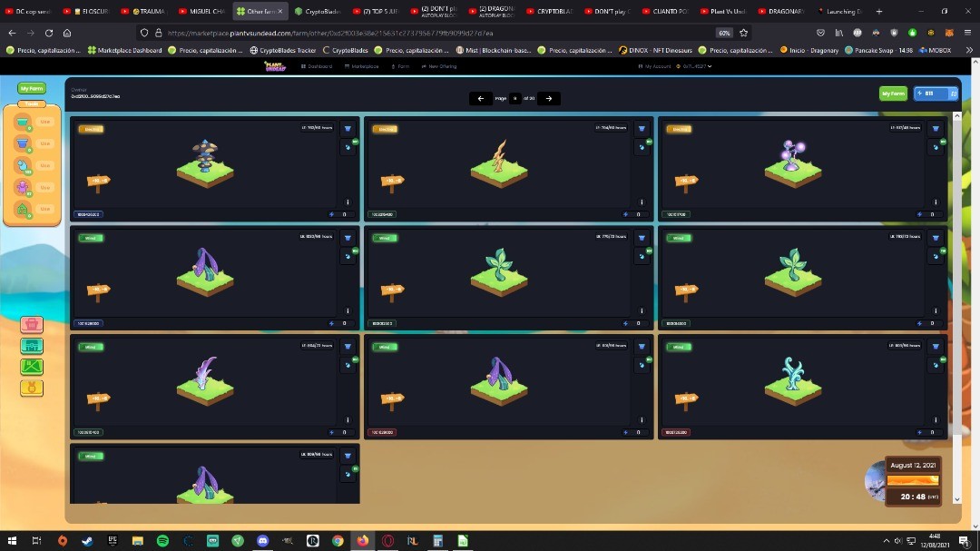The height and width of the screenshot is (551, 980).
Task: Open CryptoBlades Tracker bookmark
Action: click(x=282, y=50)
